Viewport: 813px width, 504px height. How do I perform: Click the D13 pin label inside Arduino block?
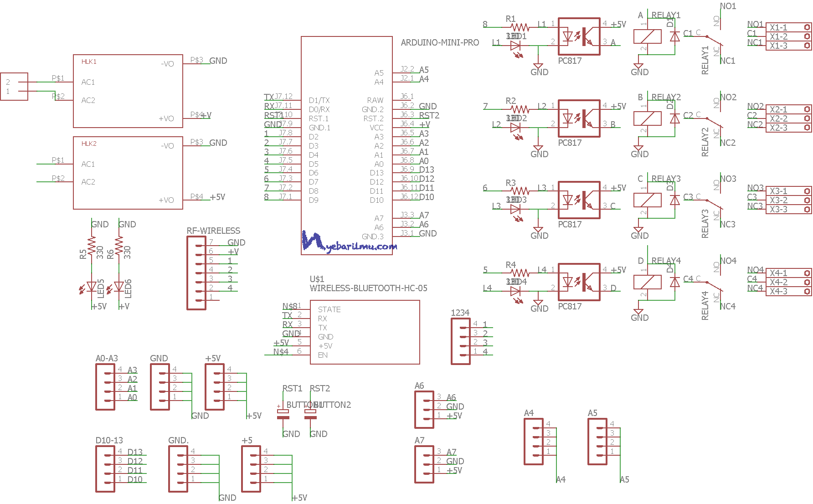coord(377,173)
